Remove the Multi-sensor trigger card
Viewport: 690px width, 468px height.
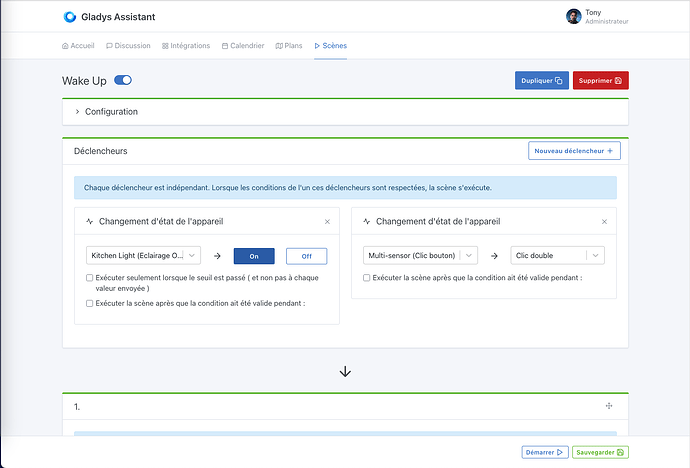[x=604, y=221]
